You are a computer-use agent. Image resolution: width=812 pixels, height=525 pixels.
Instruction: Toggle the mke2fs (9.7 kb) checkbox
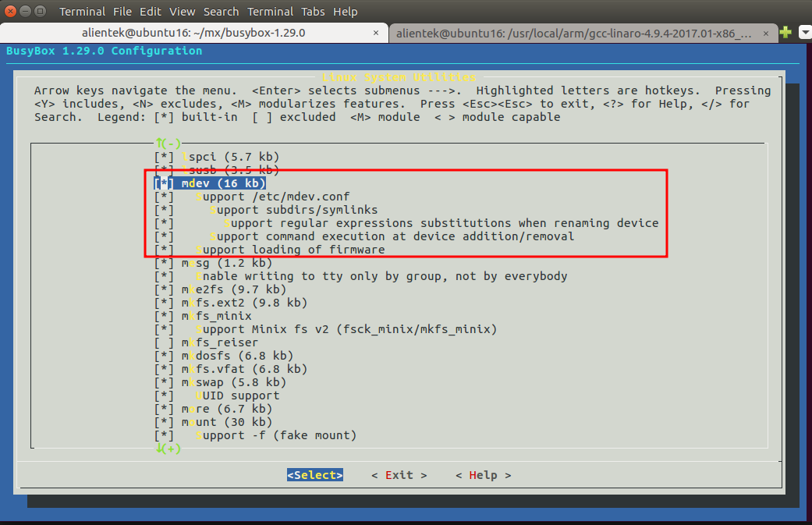tap(164, 289)
